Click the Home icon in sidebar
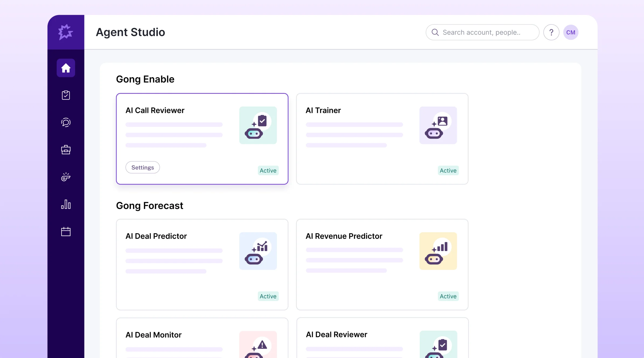 click(x=66, y=68)
